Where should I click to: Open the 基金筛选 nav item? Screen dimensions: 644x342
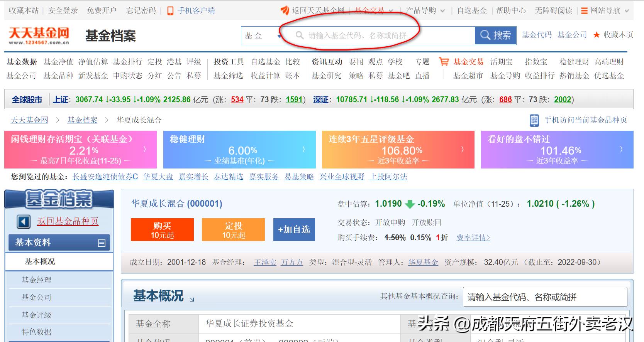229,76
